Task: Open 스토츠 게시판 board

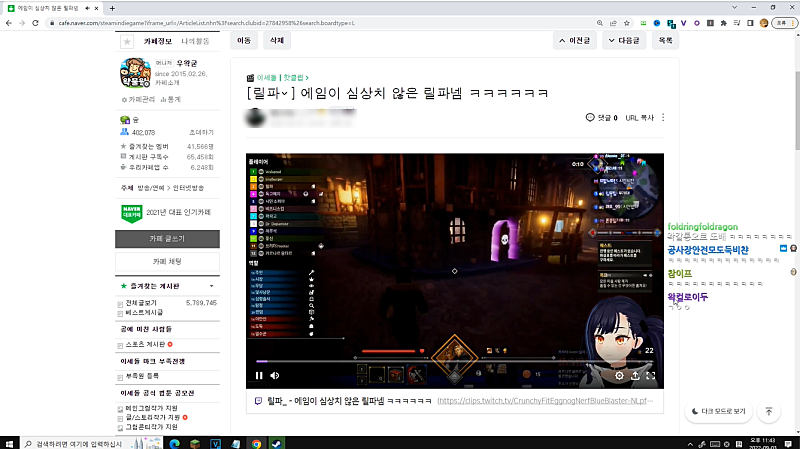Action: coord(145,344)
